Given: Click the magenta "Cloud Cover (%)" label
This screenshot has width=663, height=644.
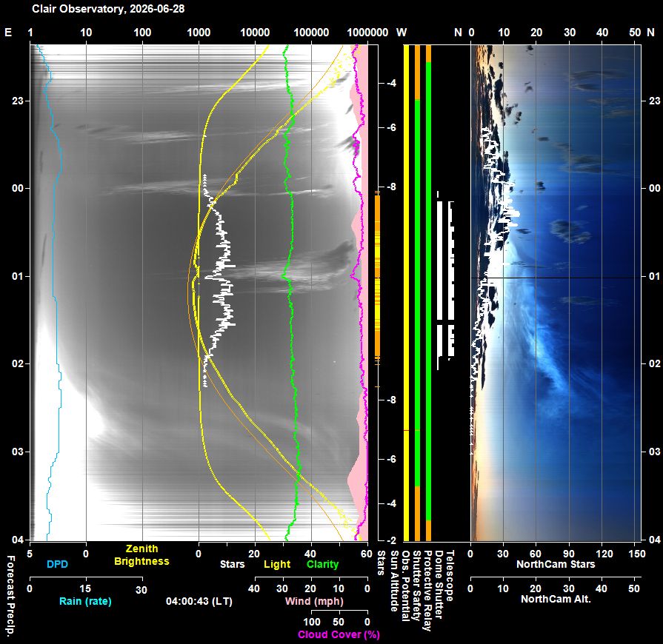Looking at the screenshot, I should tap(339, 634).
